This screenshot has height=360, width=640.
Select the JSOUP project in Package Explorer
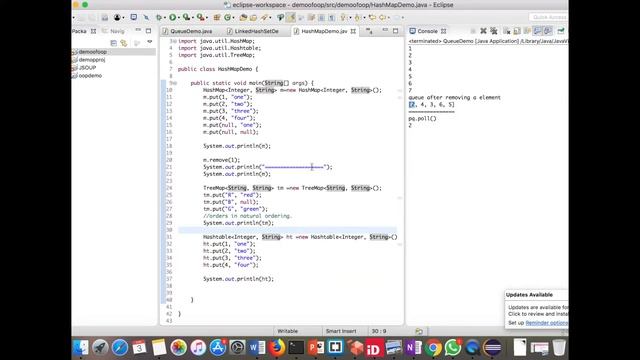coord(87,68)
